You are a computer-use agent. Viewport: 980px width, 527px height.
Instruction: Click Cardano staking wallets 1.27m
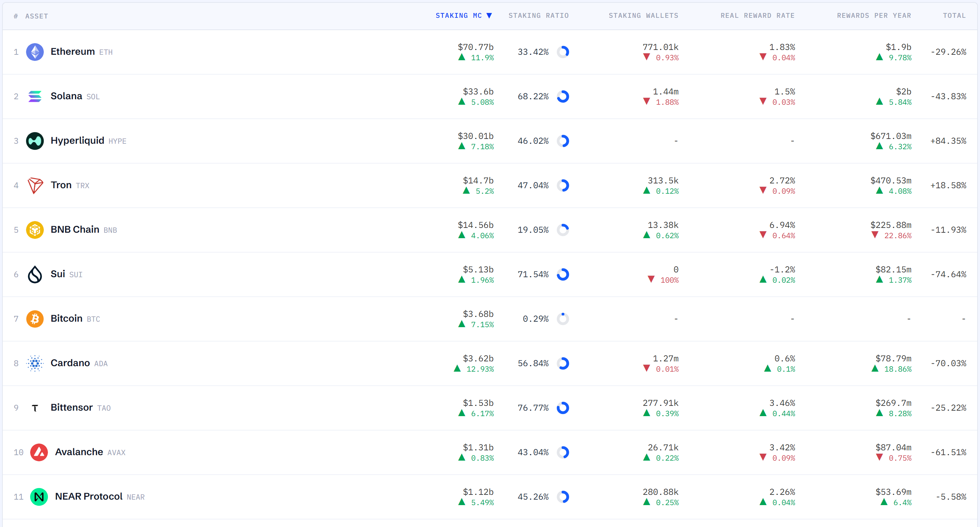click(666, 359)
